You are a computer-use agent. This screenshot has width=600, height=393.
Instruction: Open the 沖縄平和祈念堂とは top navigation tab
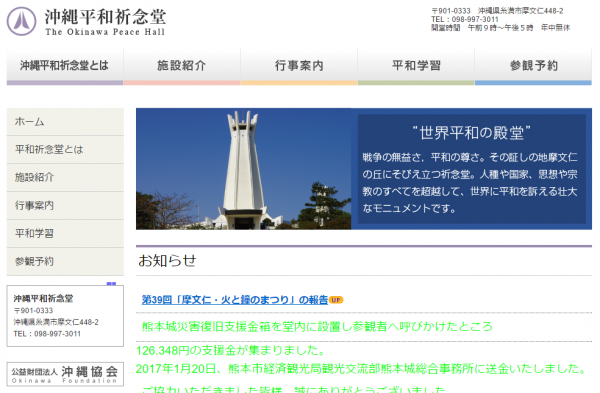tap(65, 67)
